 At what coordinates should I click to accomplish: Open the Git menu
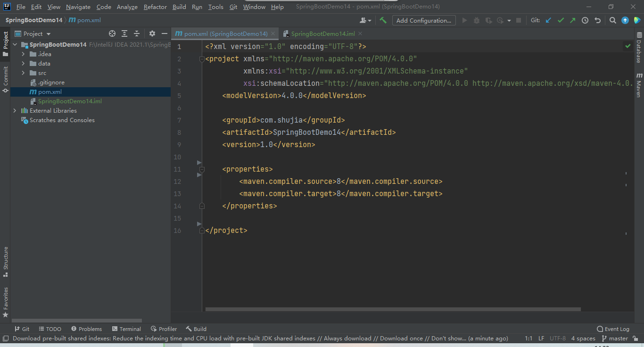[233, 7]
